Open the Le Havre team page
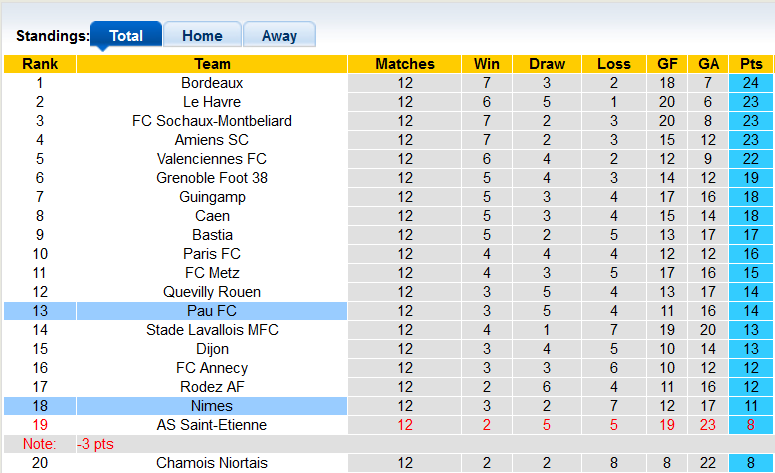Image resolution: width=775 pixels, height=473 pixels. click(212, 102)
